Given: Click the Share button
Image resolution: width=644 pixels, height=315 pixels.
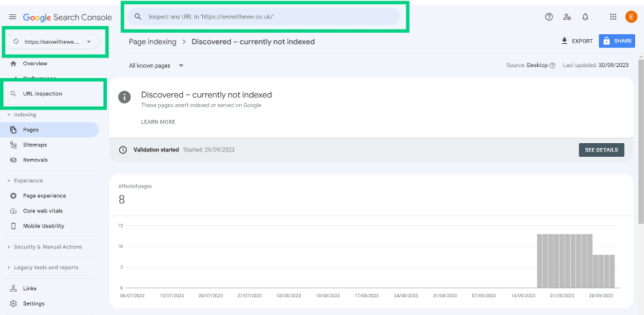Looking at the screenshot, I should pos(617,41).
